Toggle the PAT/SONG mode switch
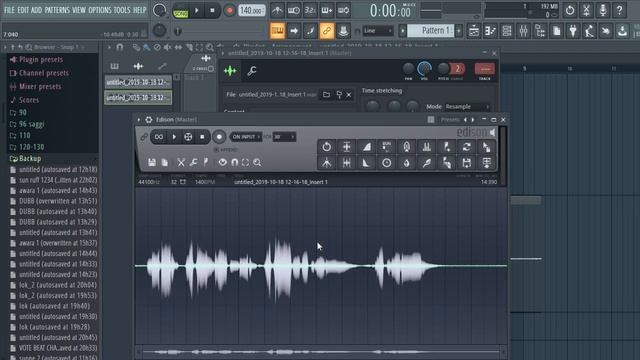This screenshot has height=360, width=640. point(180,11)
